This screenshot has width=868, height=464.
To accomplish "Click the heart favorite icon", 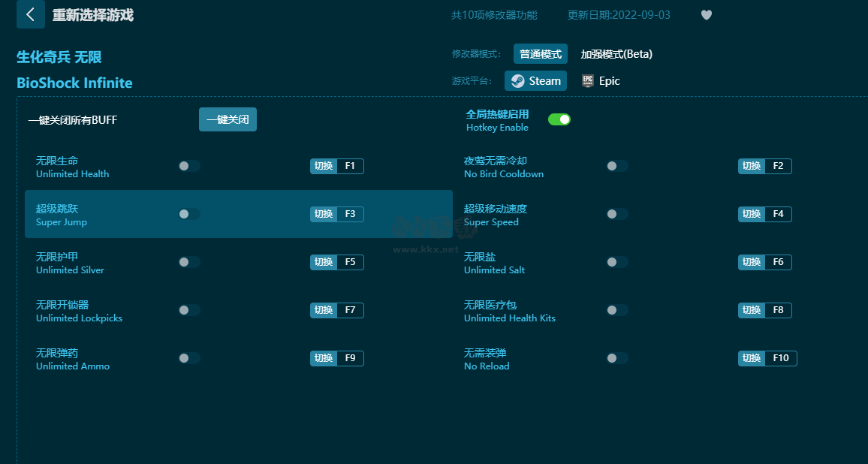I will click(x=707, y=15).
